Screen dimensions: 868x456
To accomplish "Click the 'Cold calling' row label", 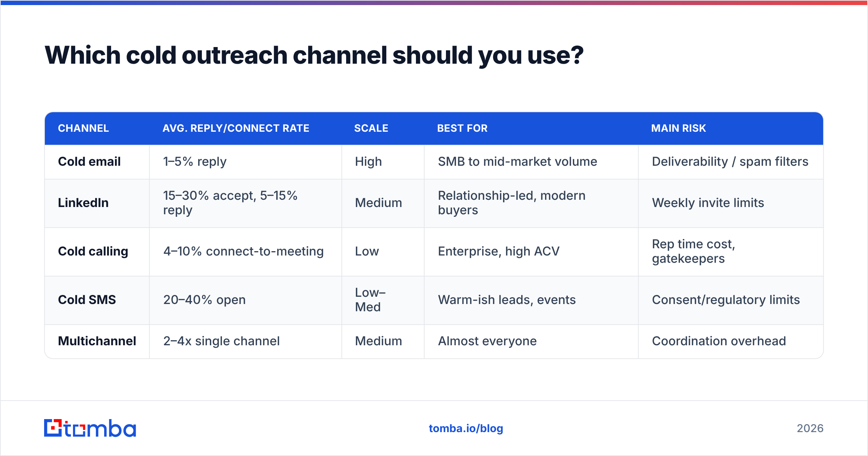I will pyautogui.click(x=93, y=251).
